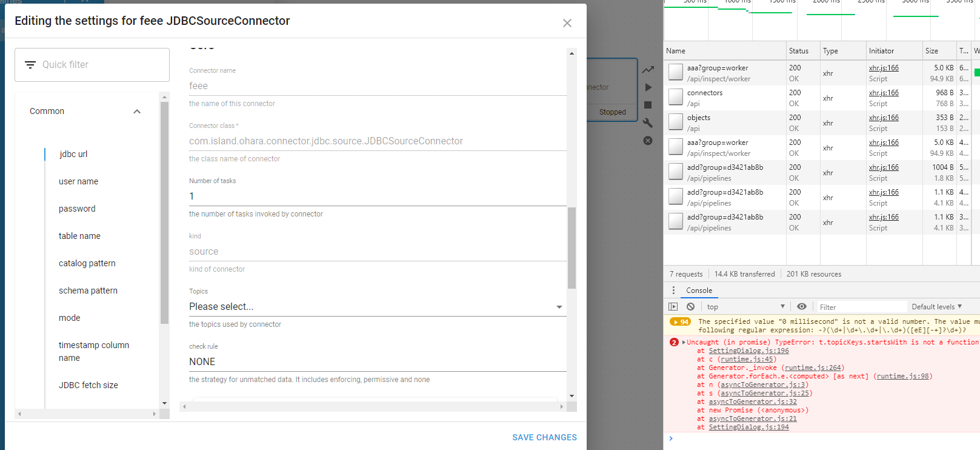Open the Topics dropdown

pos(378,307)
